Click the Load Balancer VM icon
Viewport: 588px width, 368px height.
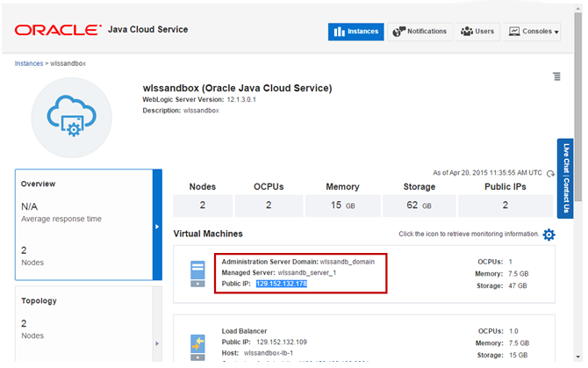[198, 343]
